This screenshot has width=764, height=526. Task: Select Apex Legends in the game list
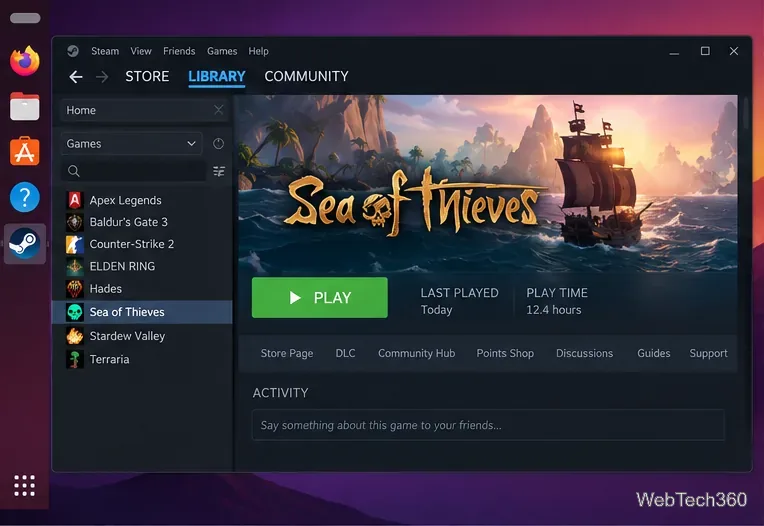coord(142,200)
